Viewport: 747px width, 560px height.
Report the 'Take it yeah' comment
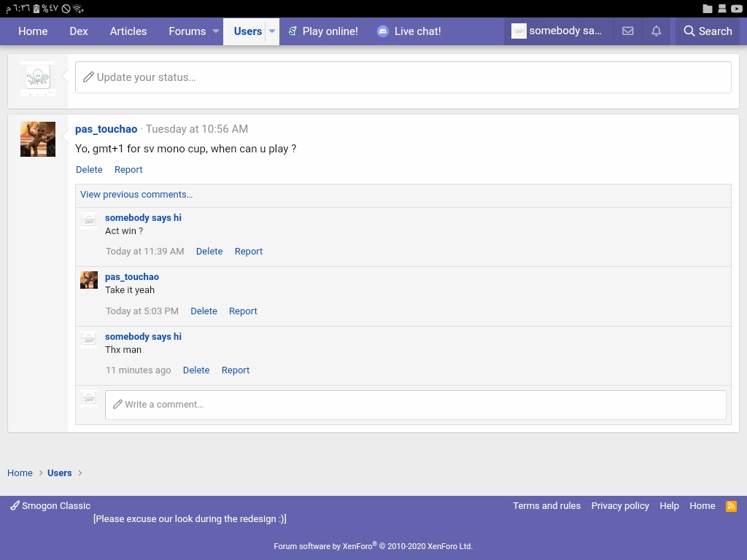(243, 311)
